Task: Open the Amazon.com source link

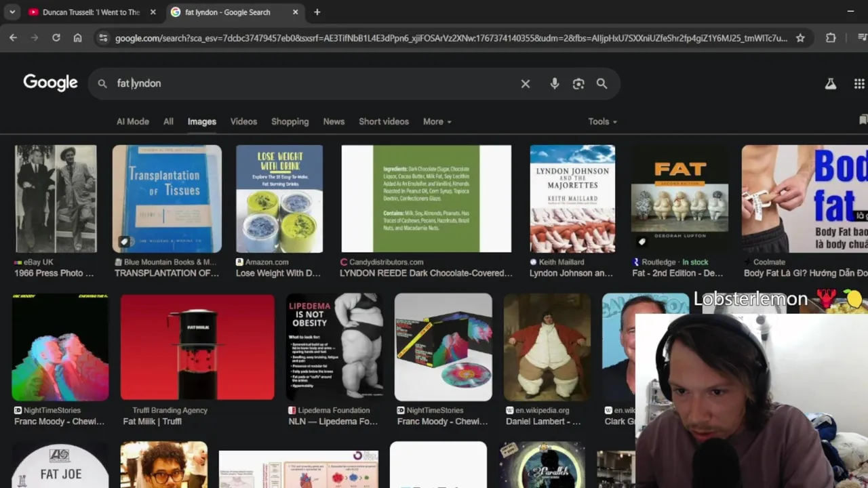Action: pyautogui.click(x=262, y=262)
